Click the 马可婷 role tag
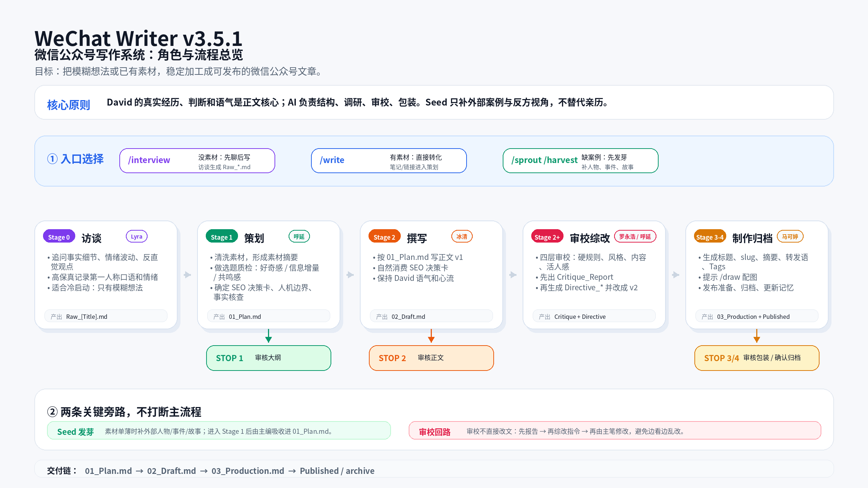This screenshot has height=488, width=868. (x=790, y=236)
